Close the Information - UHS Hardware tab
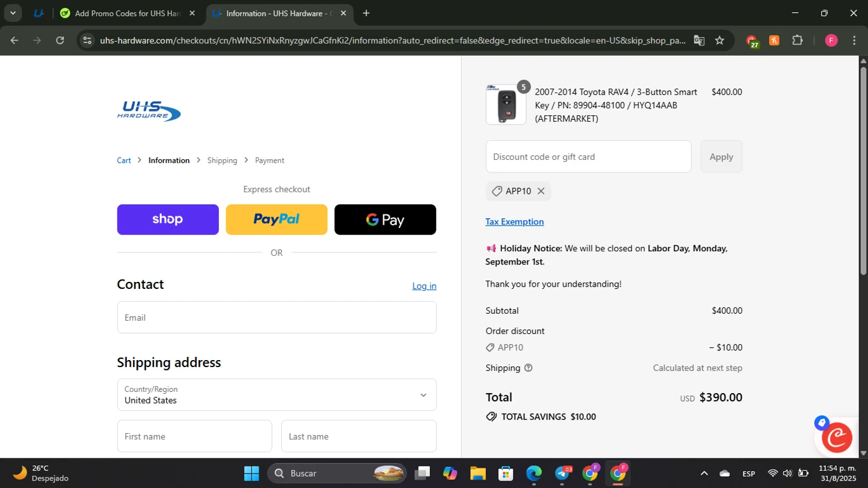The image size is (868, 488). coord(343,13)
